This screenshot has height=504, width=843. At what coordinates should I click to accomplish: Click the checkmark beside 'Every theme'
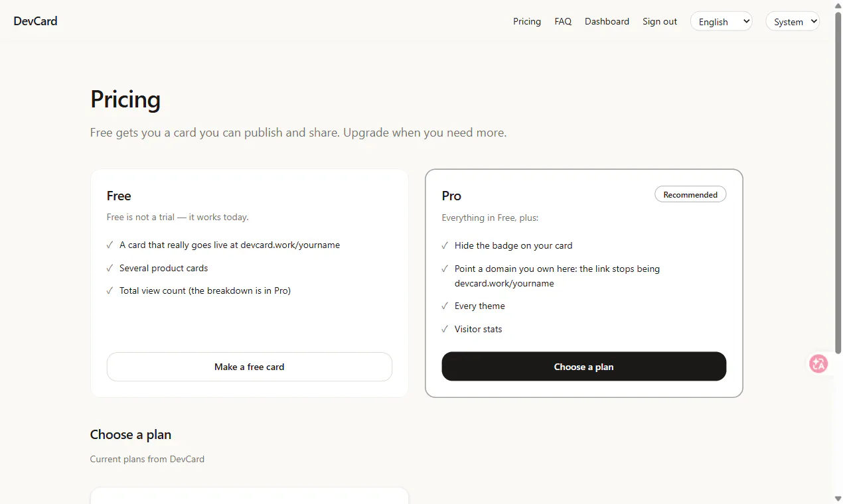pos(445,306)
